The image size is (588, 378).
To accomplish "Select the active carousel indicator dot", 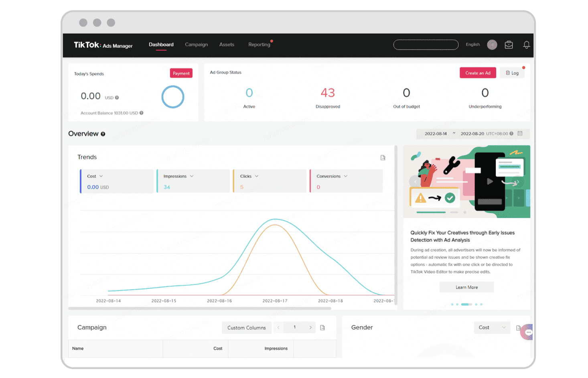I will [x=466, y=304].
